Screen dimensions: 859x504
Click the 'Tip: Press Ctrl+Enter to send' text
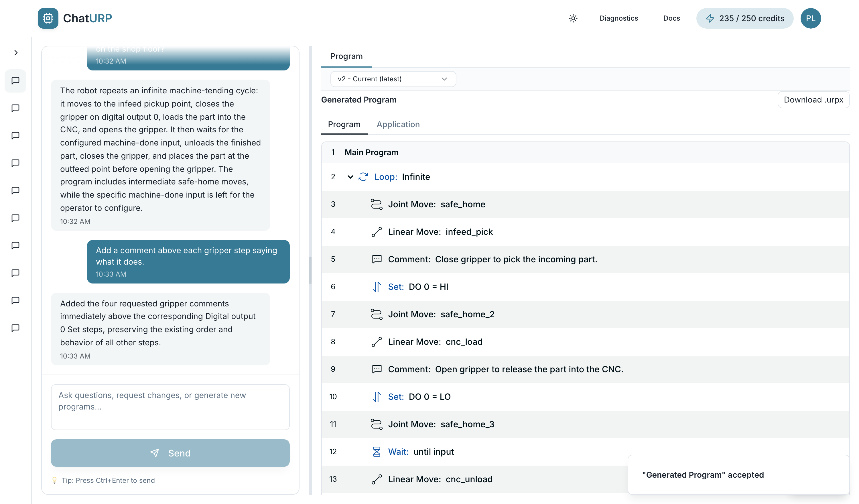108,480
